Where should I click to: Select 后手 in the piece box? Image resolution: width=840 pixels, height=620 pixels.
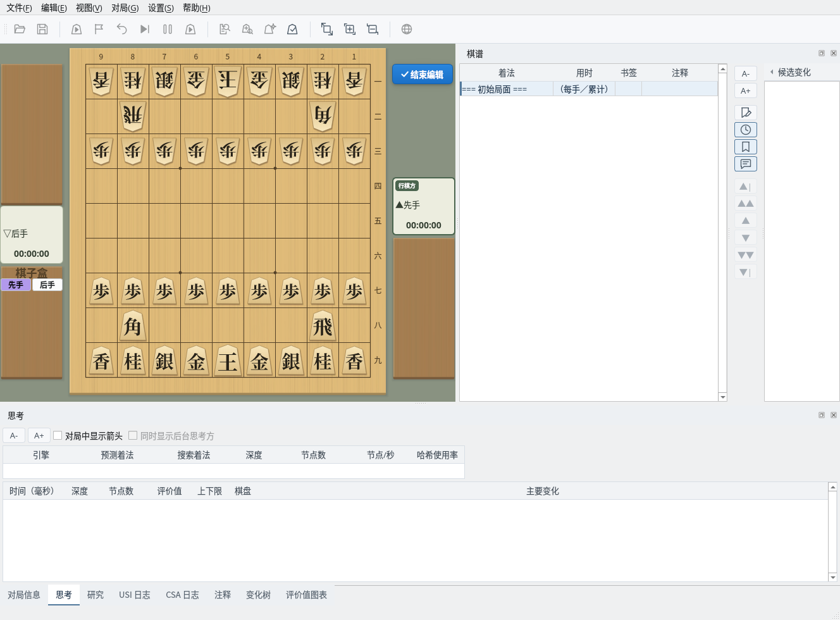pyautogui.click(x=47, y=285)
